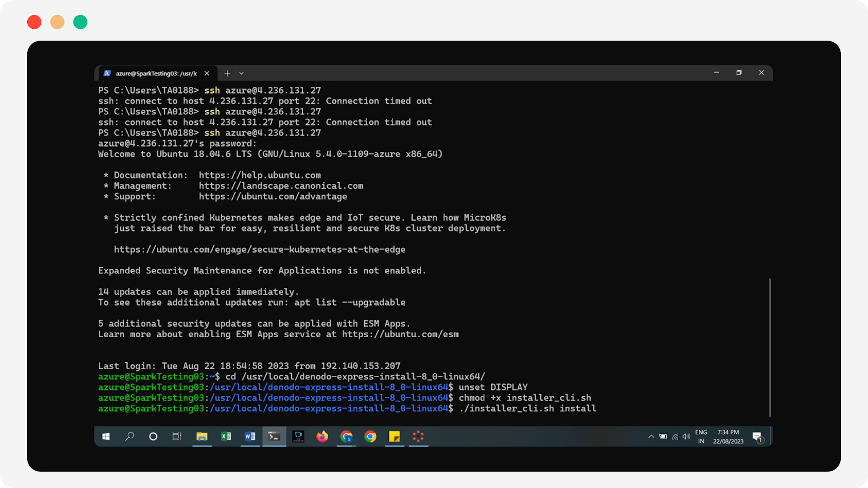Click first 'Connection timed out' line

tap(265, 101)
